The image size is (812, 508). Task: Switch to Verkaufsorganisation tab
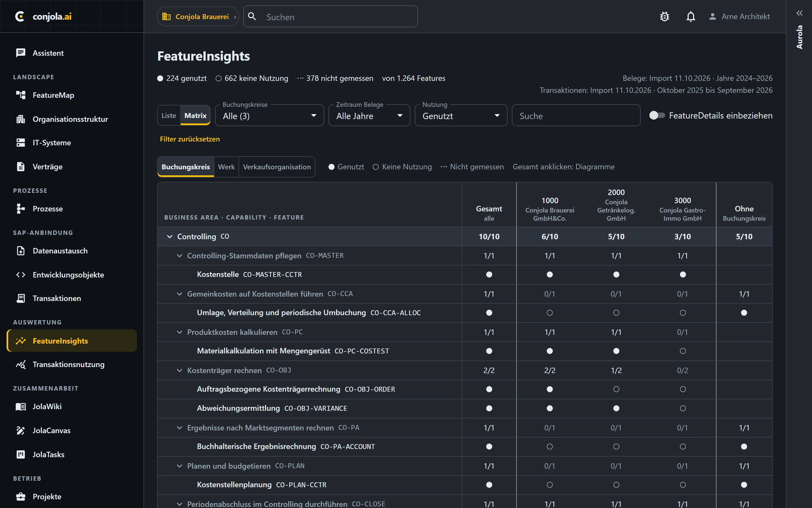pos(276,167)
